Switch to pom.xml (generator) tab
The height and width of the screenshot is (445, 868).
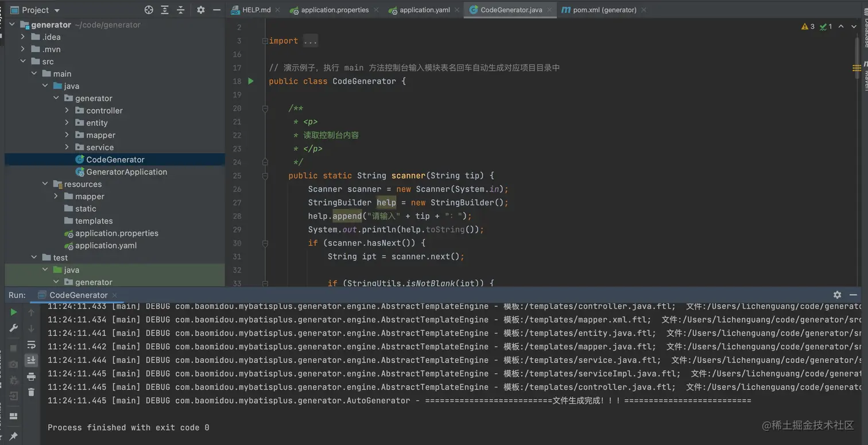pyautogui.click(x=604, y=10)
